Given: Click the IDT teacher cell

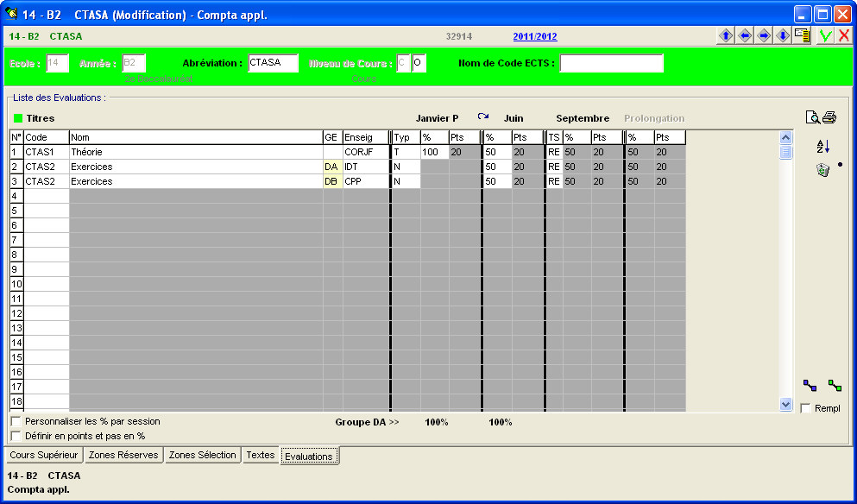Looking at the screenshot, I should [366, 167].
